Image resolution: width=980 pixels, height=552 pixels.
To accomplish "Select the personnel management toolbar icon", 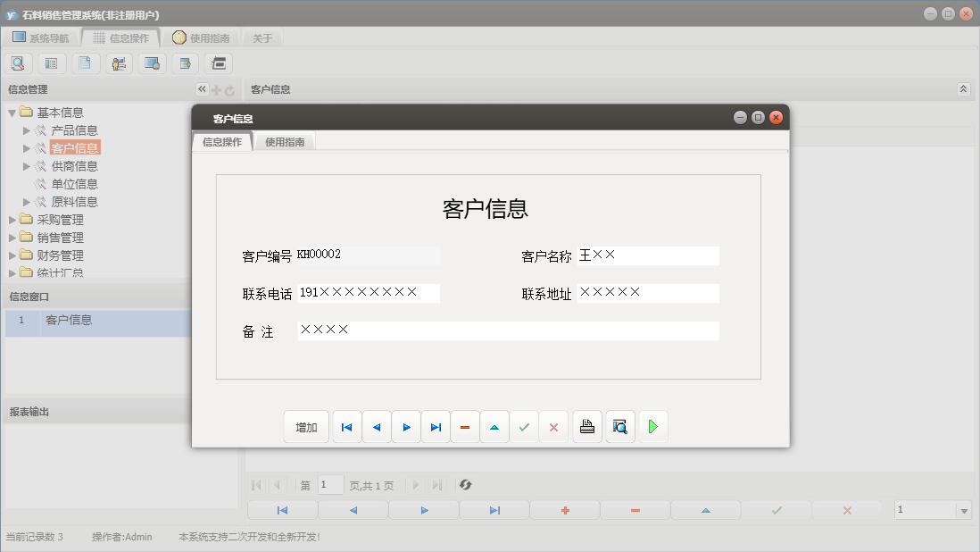I will (x=119, y=63).
